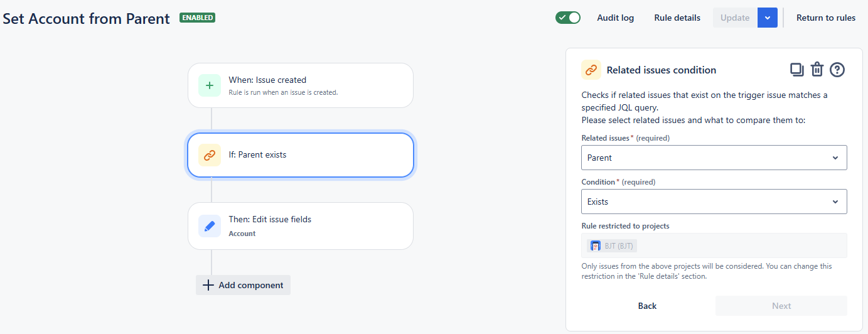Toggle the rule enabled switch off
The image size is (868, 334).
pyautogui.click(x=567, y=18)
